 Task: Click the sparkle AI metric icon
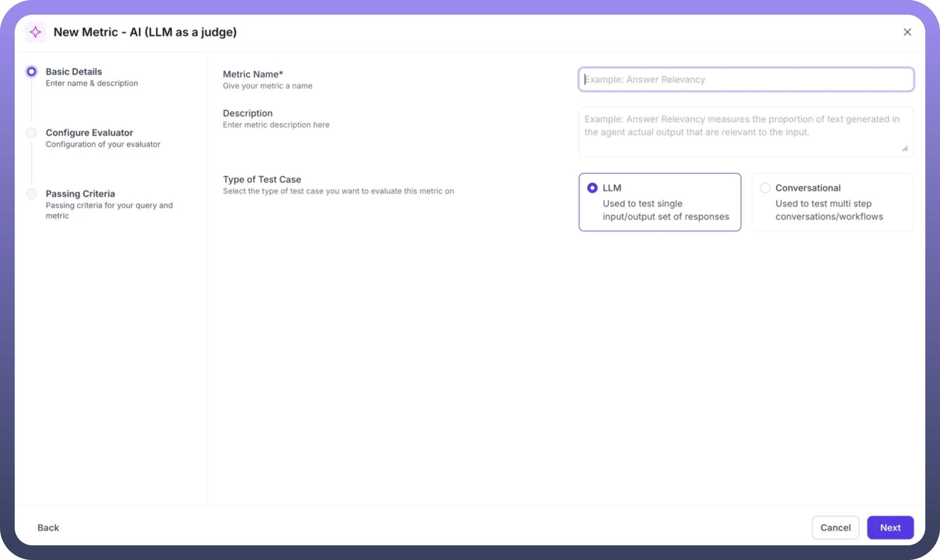(35, 32)
